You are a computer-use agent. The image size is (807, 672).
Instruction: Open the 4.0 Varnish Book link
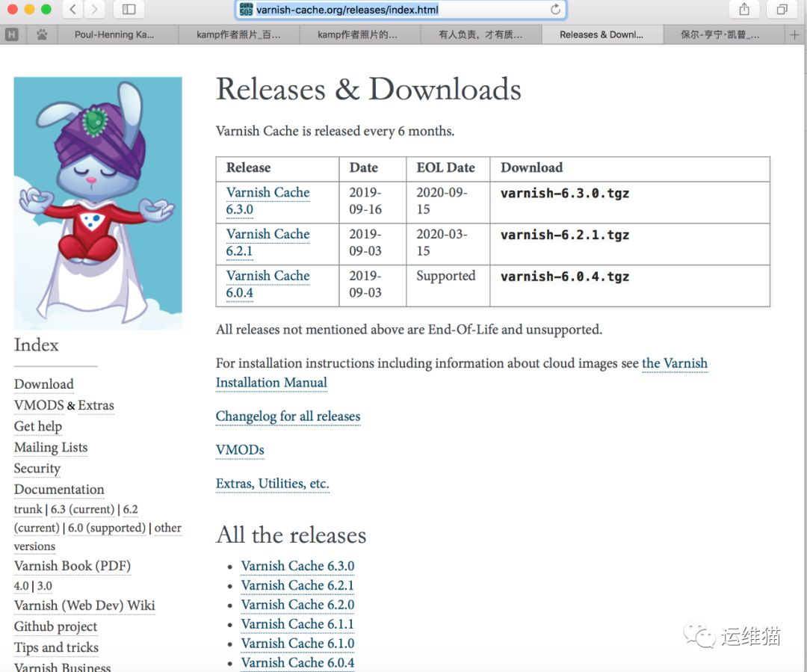point(21,586)
